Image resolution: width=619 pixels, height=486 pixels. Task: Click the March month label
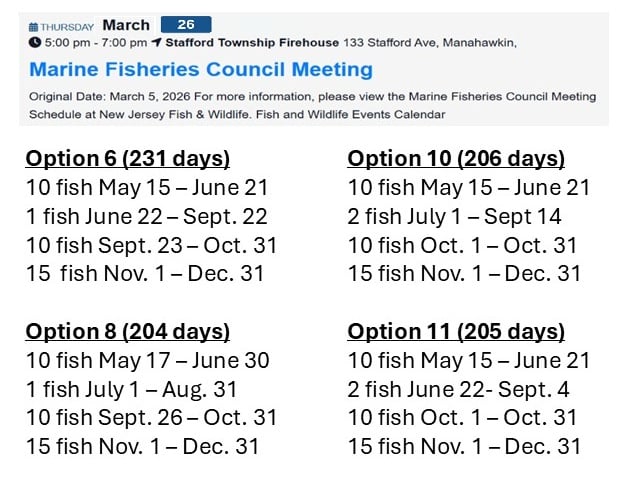click(126, 25)
